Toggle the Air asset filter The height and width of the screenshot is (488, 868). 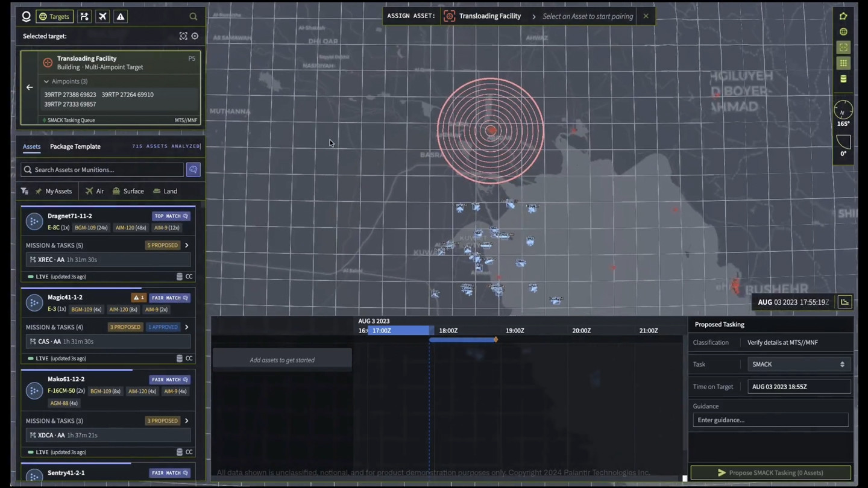[95, 191]
